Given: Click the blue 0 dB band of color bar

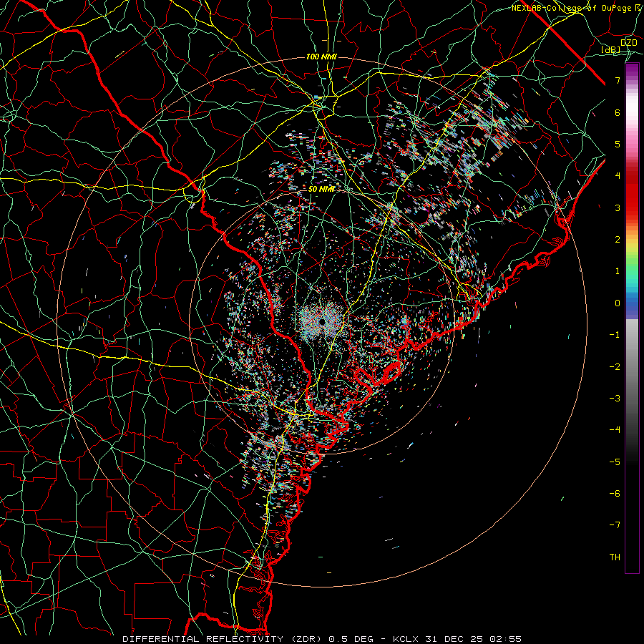Looking at the screenshot, I should coord(632,305).
